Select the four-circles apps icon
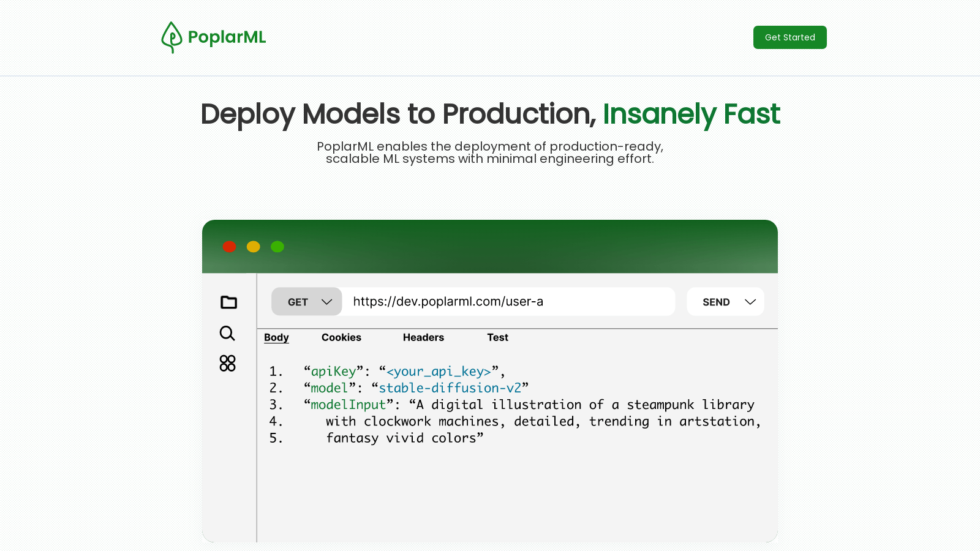 [227, 363]
